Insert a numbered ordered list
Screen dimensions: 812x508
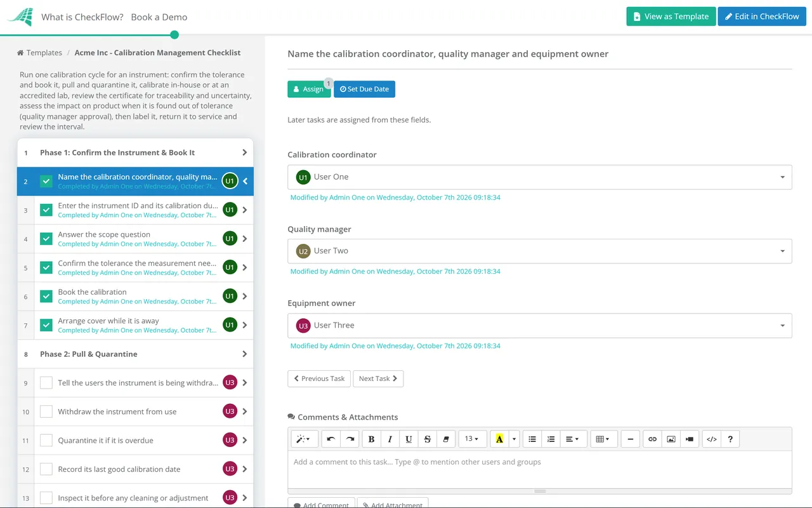point(551,439)
